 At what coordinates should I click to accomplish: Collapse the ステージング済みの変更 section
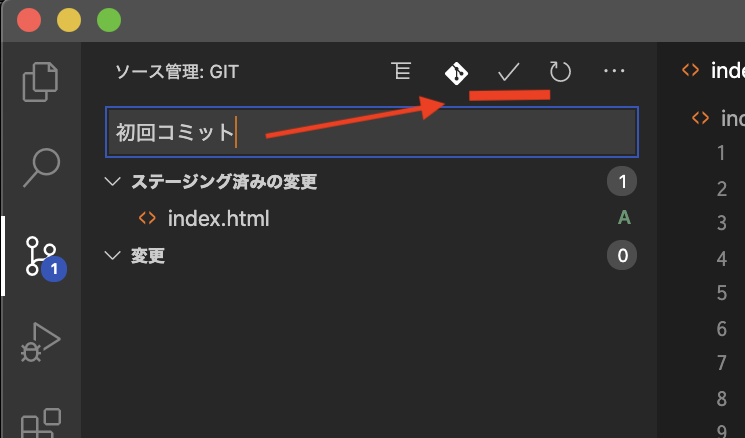pos(112,181)
